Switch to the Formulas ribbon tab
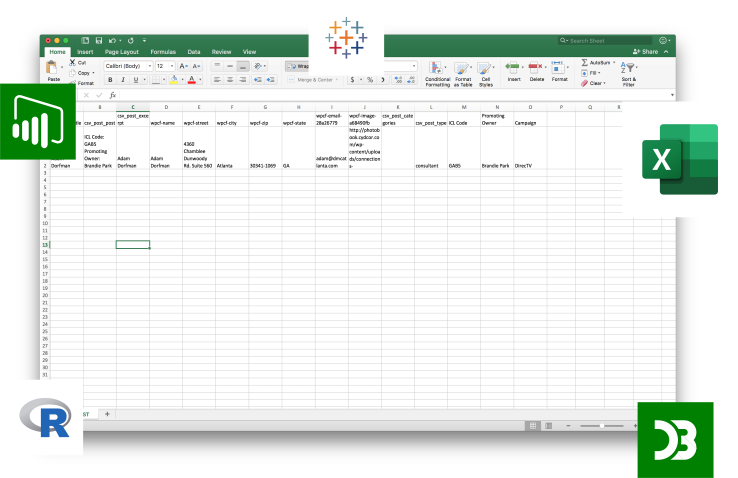Image resolution: width=738 pixels, height=478 pixels. click(x=162, y=51)
